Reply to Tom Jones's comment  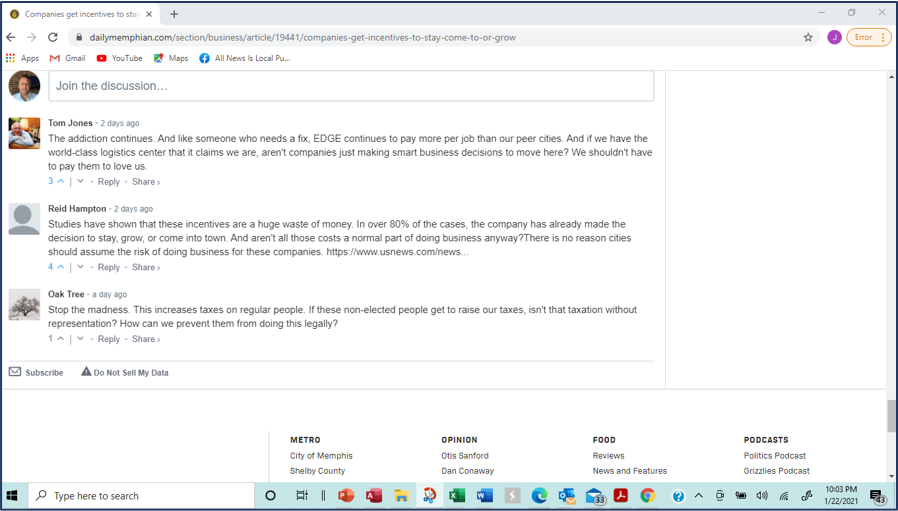pyautogui.click(x=109, y=182)
